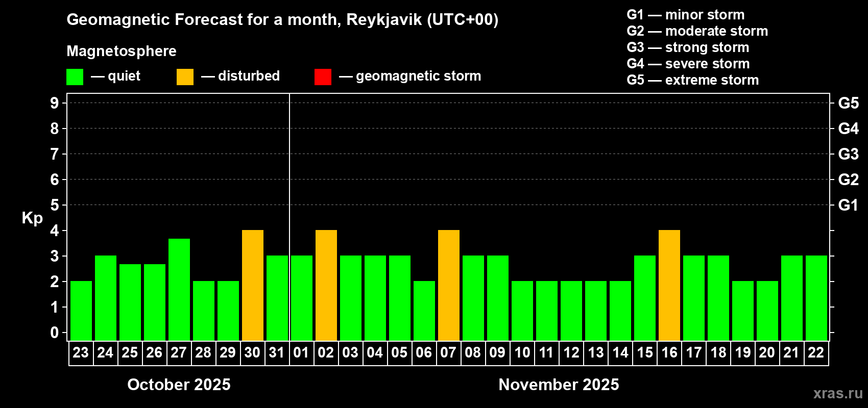Select the orange bar for October 30

tap(253, 285)
